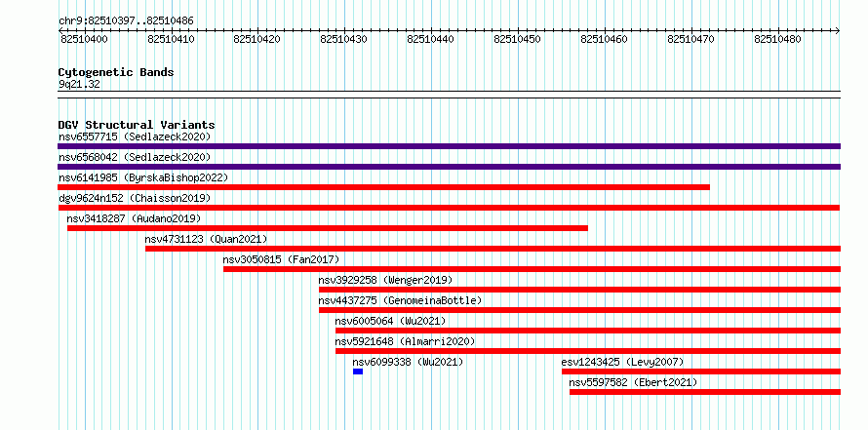Select the red bar for nsv6141985
Screen dimensions: 868x430
point(383,187)
